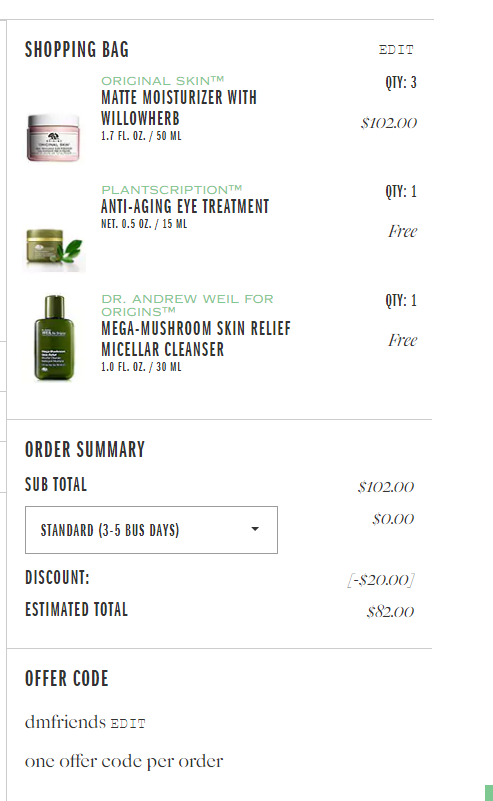Image resolution: width=493 pixels, height=801 pixels.
Task: Click the Shopping Bag heading
Action: pyautogui.click(x=77, y=50)
